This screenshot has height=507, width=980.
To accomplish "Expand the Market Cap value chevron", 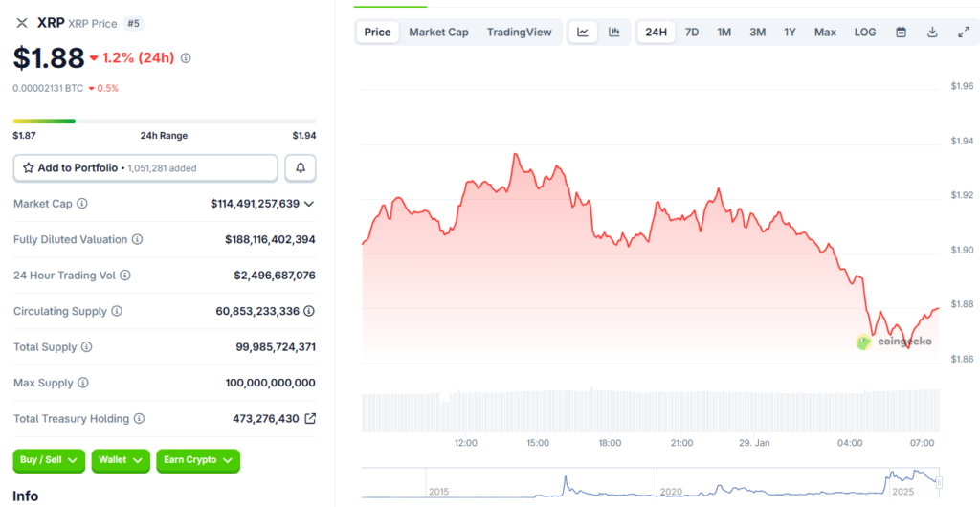I will pos(309,204).
